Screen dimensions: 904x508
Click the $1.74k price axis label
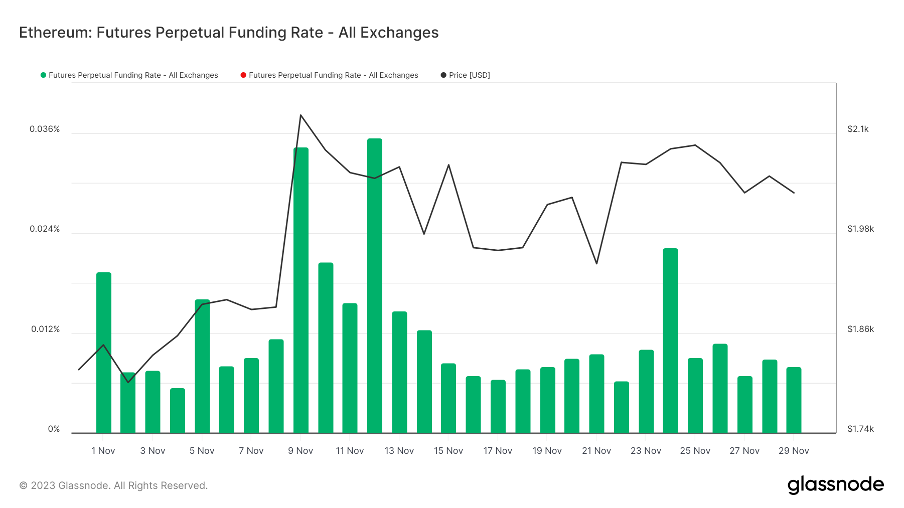tap(860, 430)
